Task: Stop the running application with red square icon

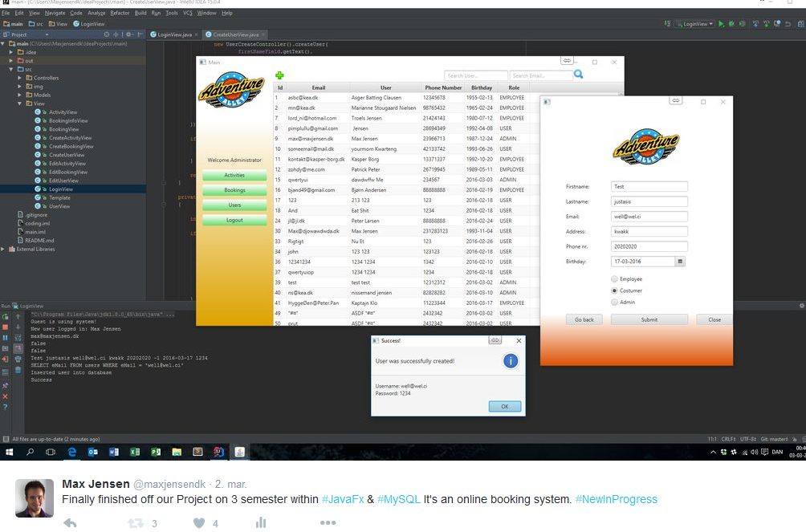Action: tap(6, 326)
